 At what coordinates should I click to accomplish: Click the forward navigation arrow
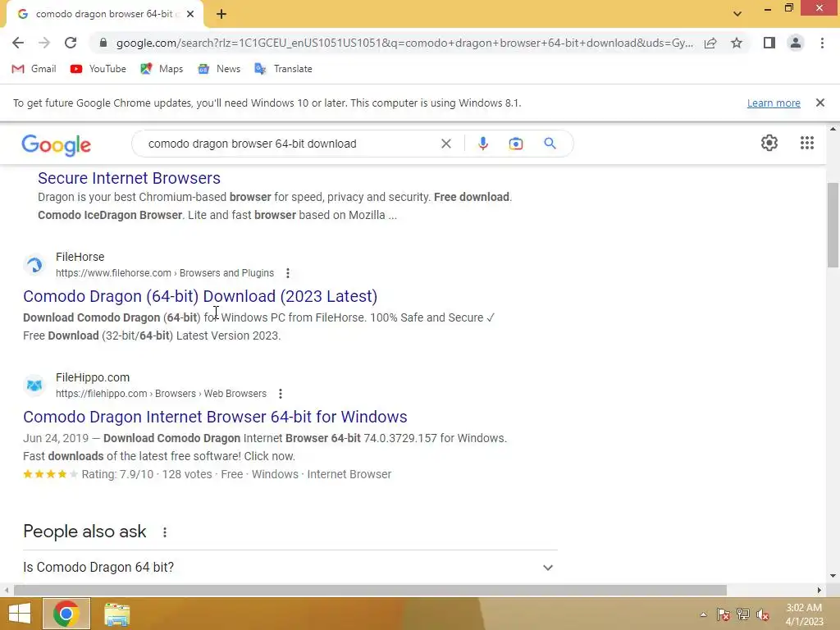(44, 43)
